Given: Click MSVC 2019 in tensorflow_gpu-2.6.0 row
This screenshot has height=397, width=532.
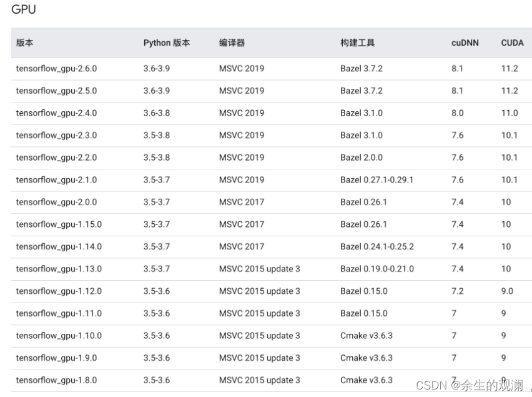Looking at the screenshot, I should point(242,69).
